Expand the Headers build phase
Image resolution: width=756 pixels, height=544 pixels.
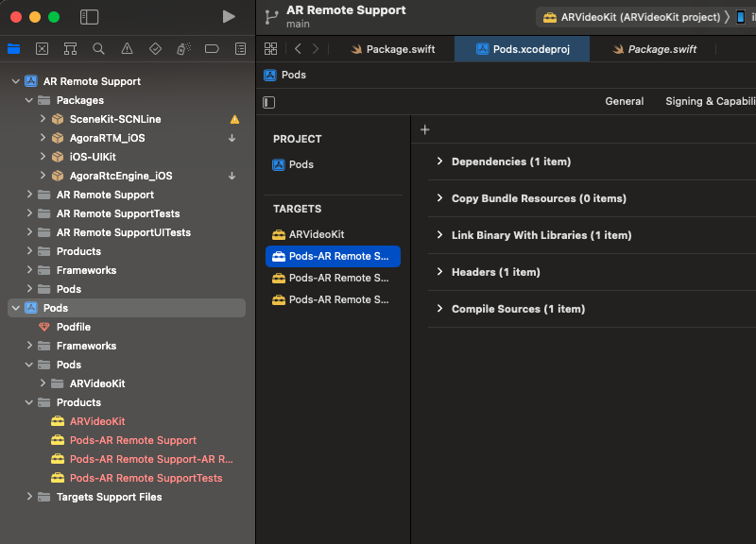[439, 272]
